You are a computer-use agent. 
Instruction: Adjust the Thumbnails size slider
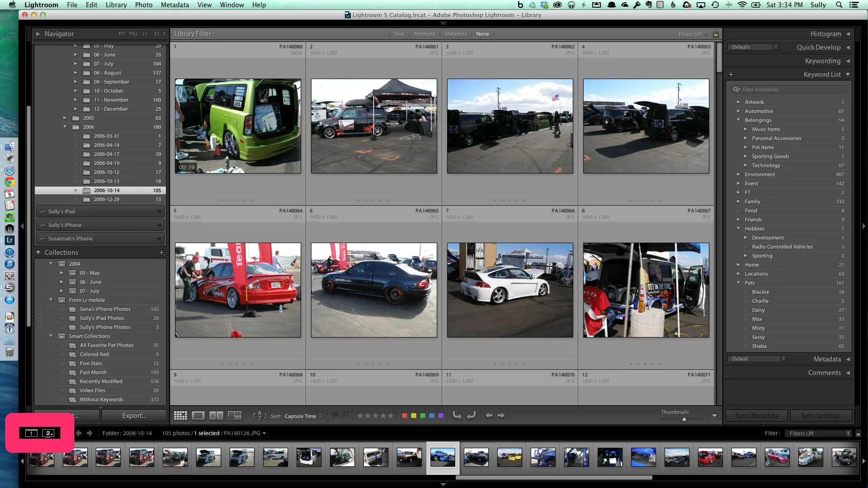click(x=684, y=419)
